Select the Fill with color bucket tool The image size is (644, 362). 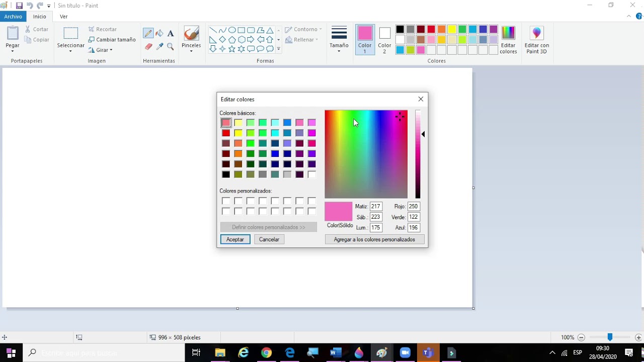pos(159,33)
